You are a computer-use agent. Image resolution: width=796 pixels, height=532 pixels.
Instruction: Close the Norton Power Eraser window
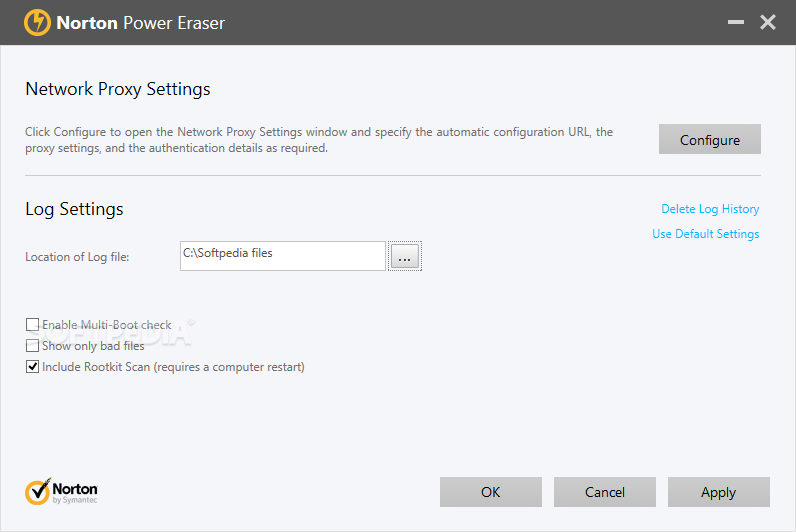[768, 22]
